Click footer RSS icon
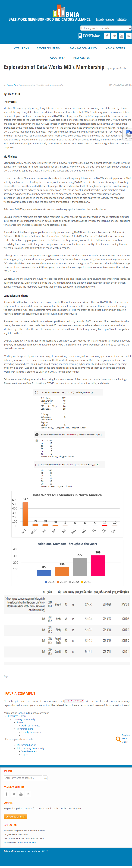132x868 pixels. coord(28,794)
